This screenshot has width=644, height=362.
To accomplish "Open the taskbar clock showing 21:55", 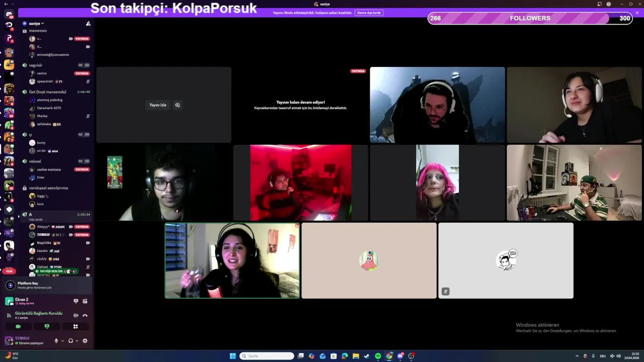I will click(x=632, y=356).
